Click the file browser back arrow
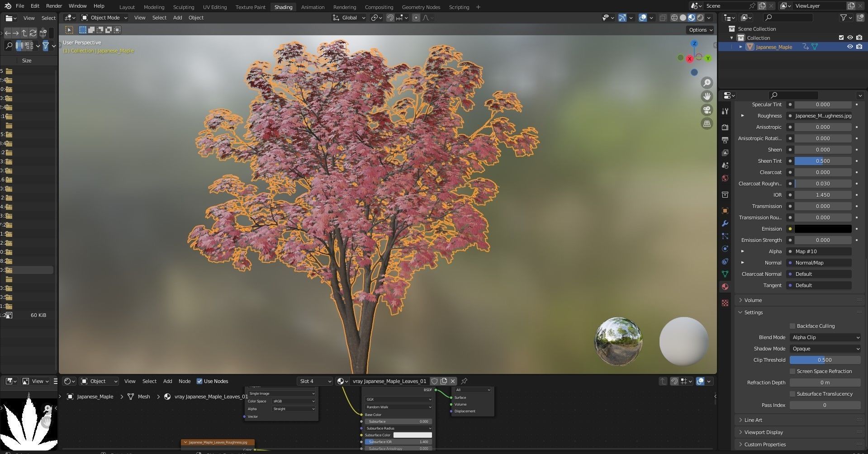868x454 pixels. tap(8, 33)
